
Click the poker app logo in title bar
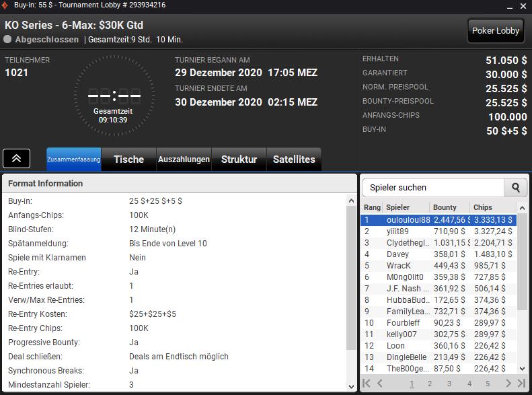click(7, 5)
